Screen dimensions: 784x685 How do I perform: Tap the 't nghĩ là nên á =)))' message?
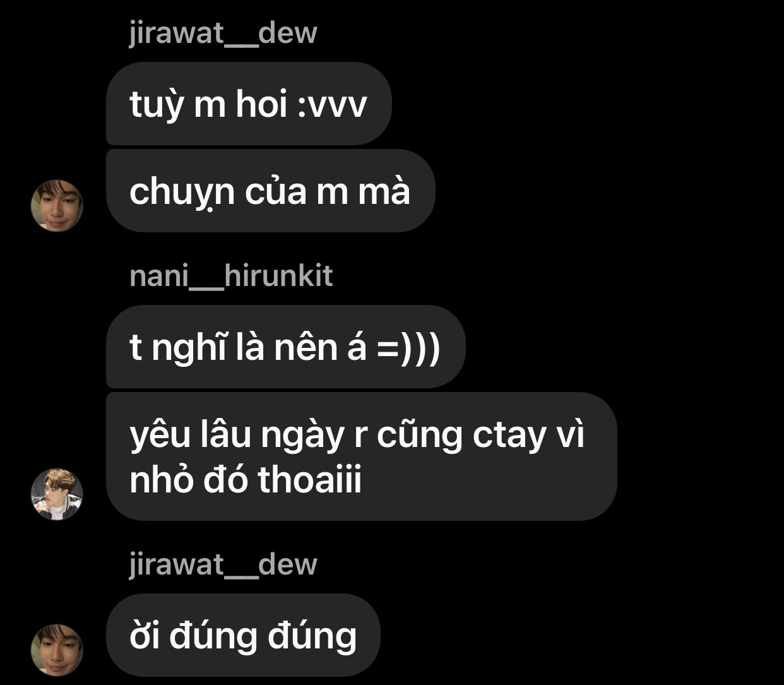coord(285,347)
